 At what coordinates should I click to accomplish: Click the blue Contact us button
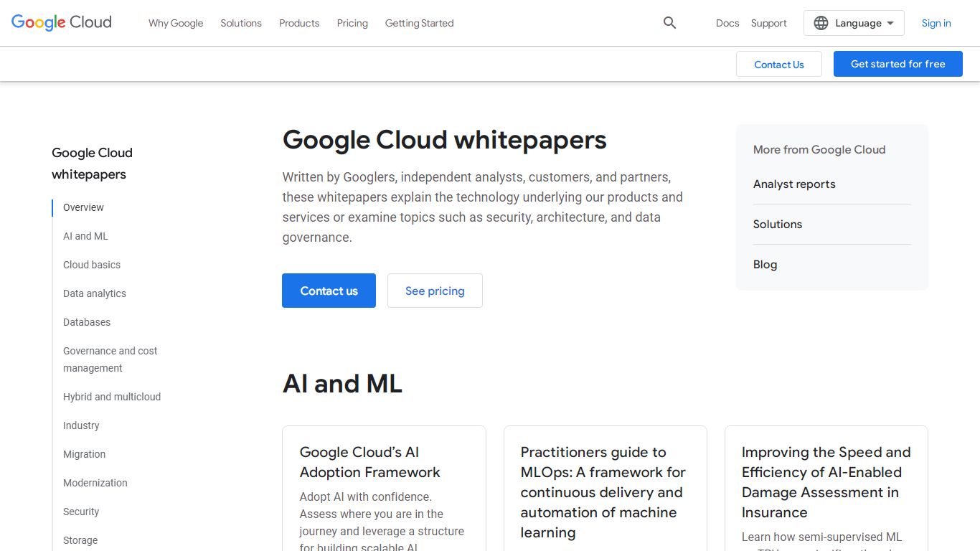click(x=329, y=291)
